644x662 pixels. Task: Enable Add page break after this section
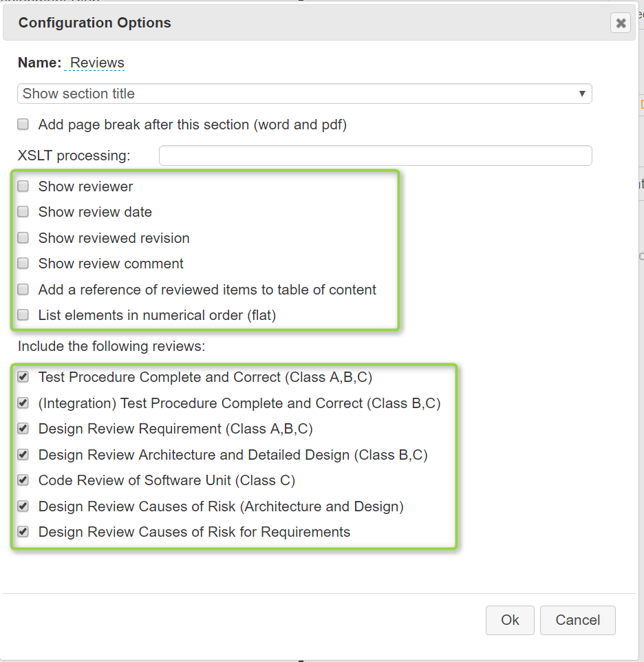coord(23,125)
